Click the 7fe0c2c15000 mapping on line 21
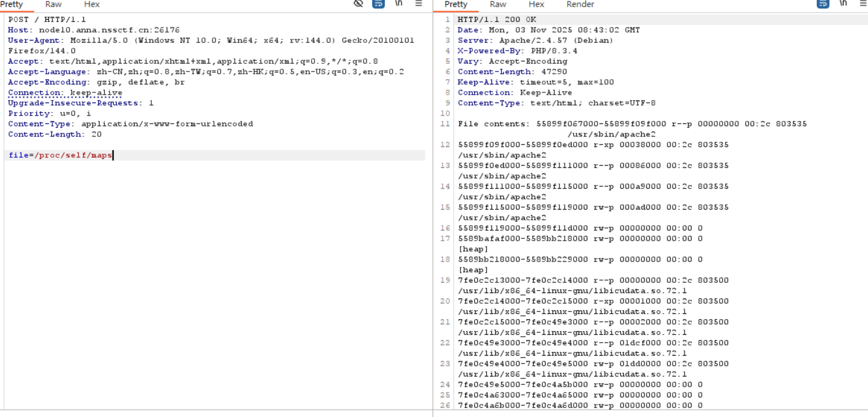The height and width of the screenshot is (417, 868). tap(593, 322)
